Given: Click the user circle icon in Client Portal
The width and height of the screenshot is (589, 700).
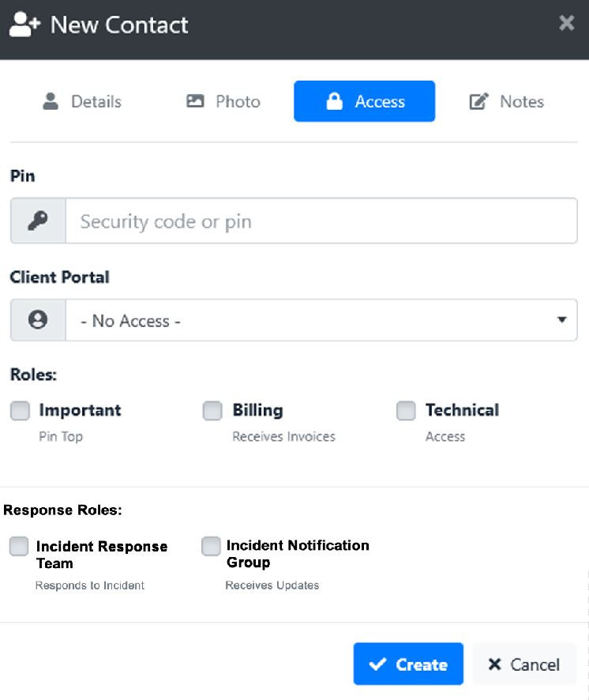Looking at the screenshot, I should coord(38,320).
